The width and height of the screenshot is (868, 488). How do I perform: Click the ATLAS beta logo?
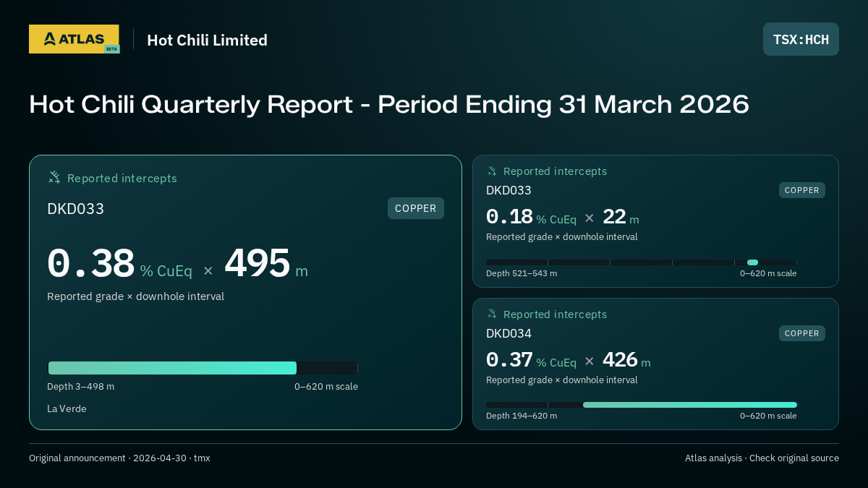click(74, 39)
